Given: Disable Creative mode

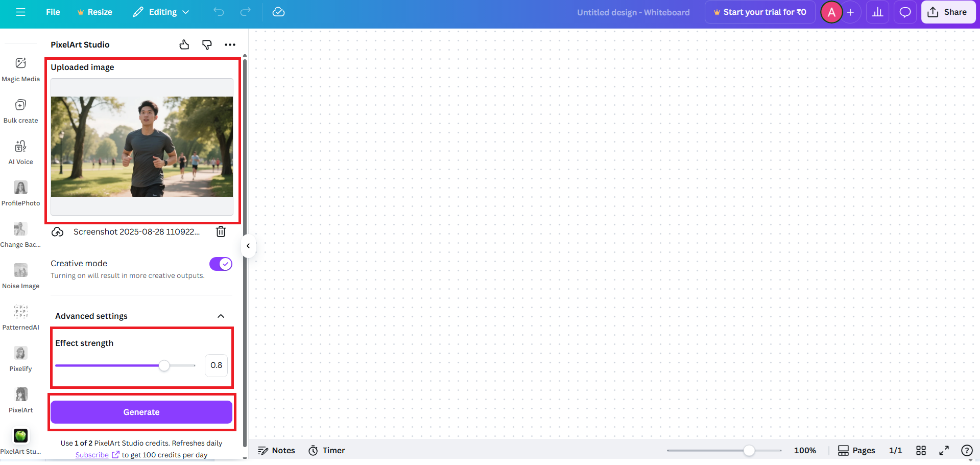Looking at the screenshot, I should coord(220,264).
